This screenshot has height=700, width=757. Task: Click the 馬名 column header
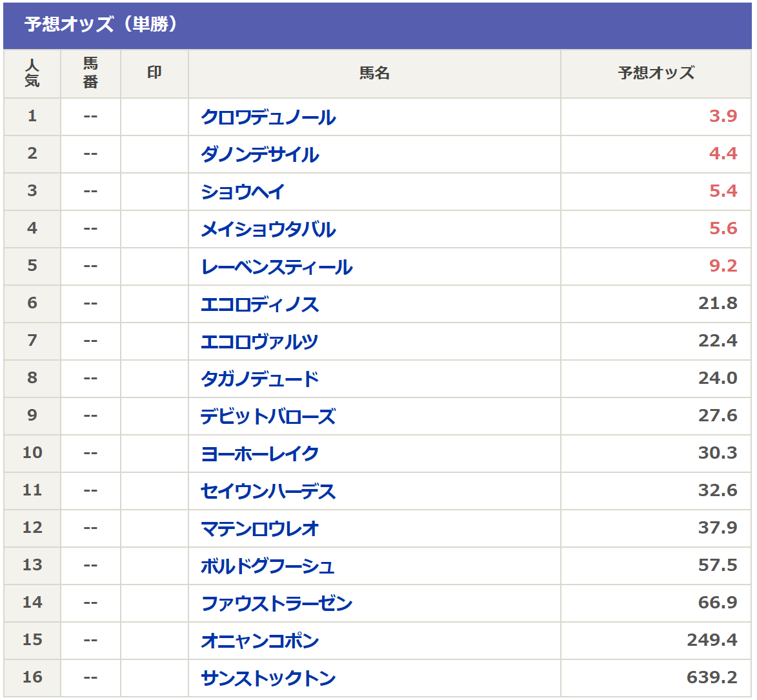tap(374, 73)
